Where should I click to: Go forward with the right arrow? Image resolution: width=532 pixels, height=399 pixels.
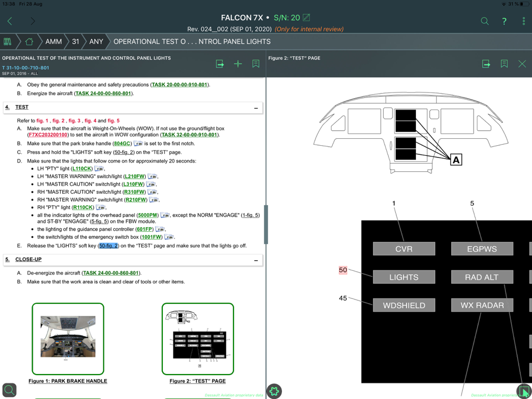(32, 21)
